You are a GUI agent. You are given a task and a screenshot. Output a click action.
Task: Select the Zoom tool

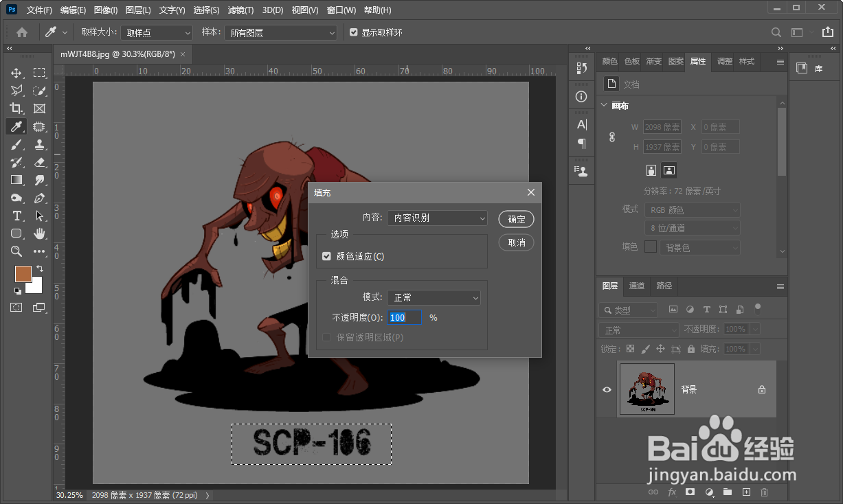pos(16,251)
